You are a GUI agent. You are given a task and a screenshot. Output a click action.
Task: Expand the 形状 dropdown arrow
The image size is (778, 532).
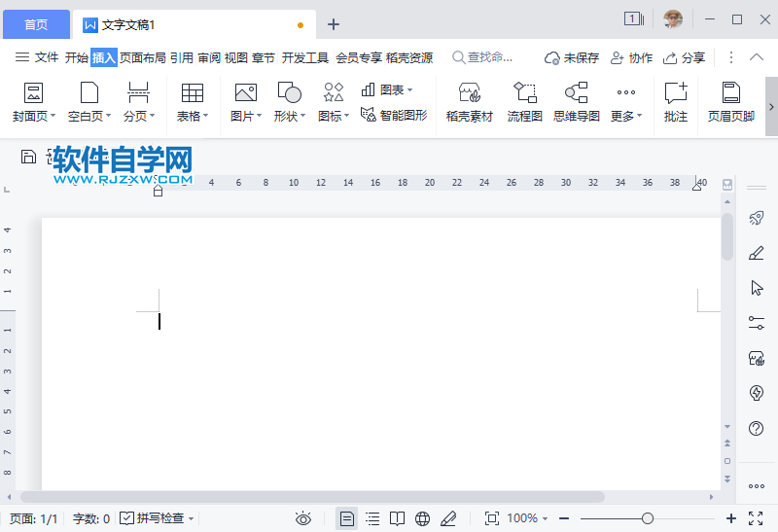pyautogui.click(x=302, y=116)
